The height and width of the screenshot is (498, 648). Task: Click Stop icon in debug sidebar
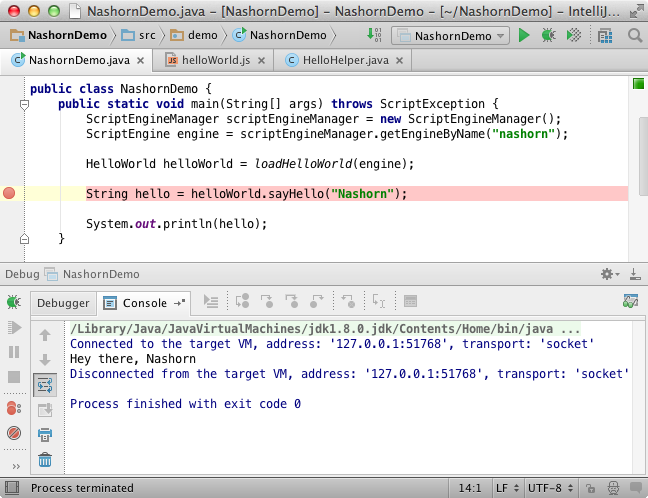[14, 377]
